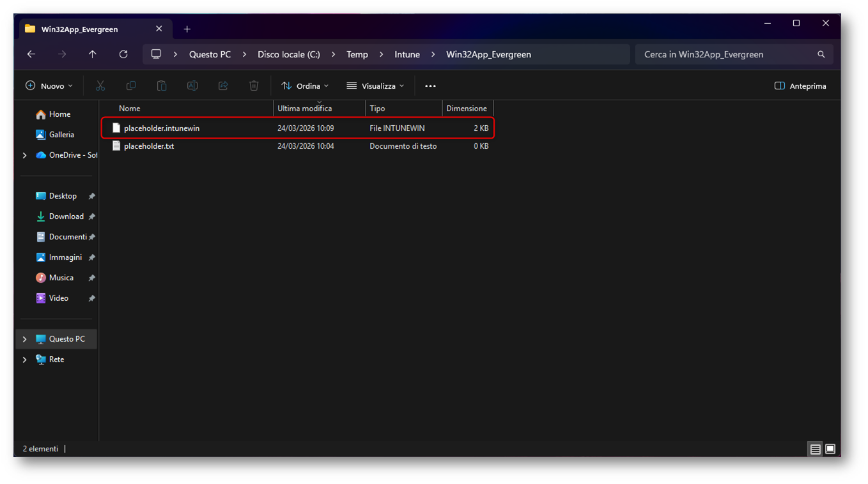
Task: Refresh the current folder view
Action: [x=123, y=54]
